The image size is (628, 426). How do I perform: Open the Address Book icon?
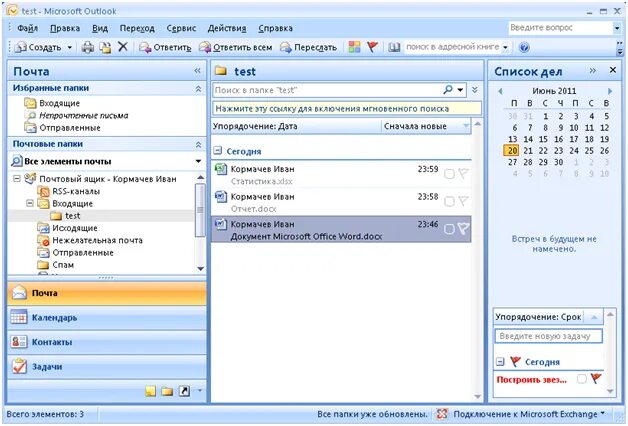click(x=394, y=47)
